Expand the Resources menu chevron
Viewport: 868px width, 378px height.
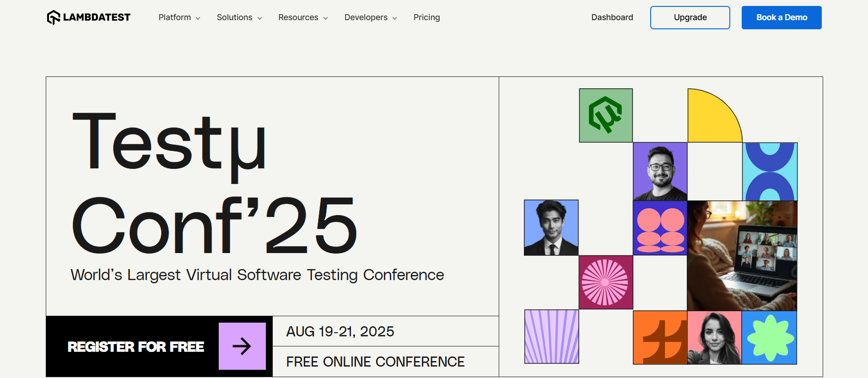pyautogui.click(x=325, y=18)
